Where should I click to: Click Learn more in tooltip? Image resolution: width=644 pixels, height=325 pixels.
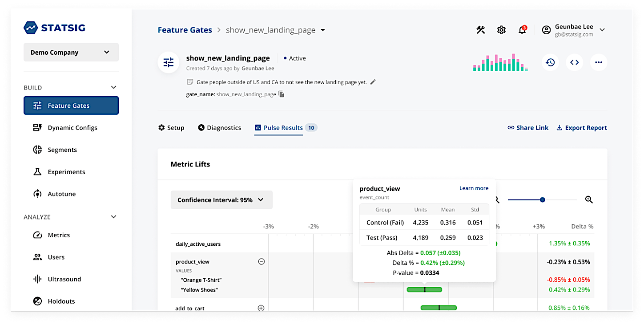coord(474,188)
